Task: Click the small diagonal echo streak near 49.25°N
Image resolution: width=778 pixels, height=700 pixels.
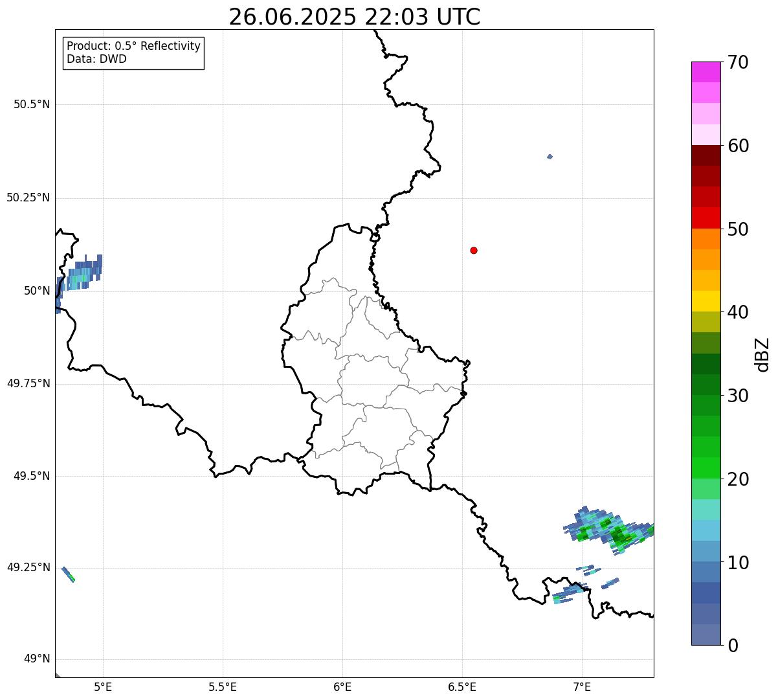Action: (68, 574)
